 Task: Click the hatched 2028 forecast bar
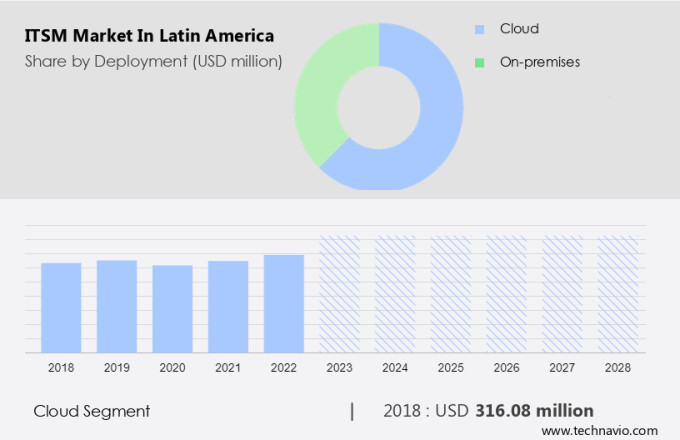pos(618,294)
